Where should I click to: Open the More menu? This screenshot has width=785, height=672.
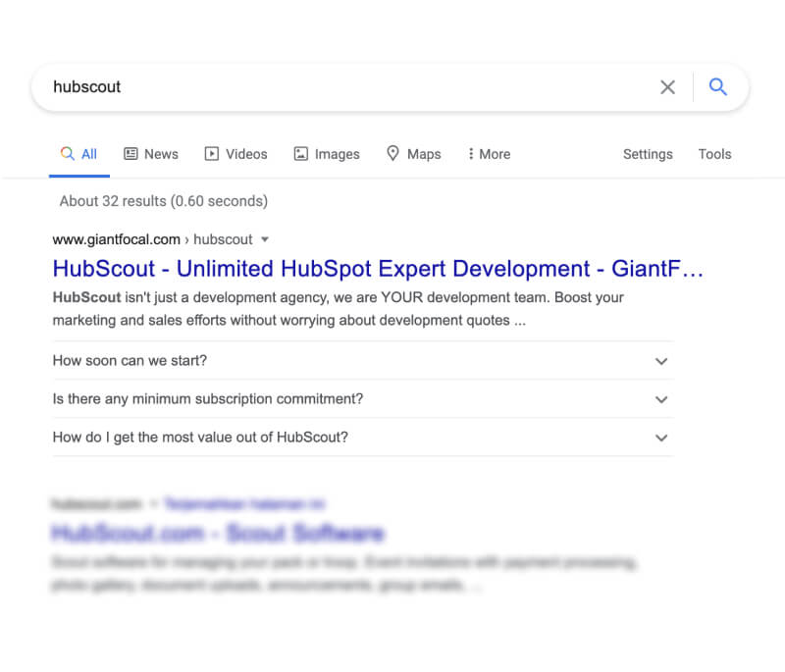(489, 154)
